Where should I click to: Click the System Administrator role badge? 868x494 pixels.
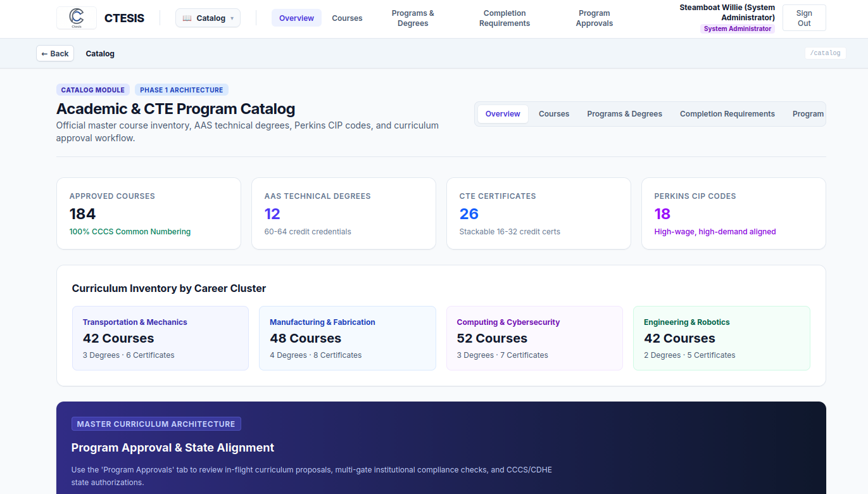[x=738, y=28]
